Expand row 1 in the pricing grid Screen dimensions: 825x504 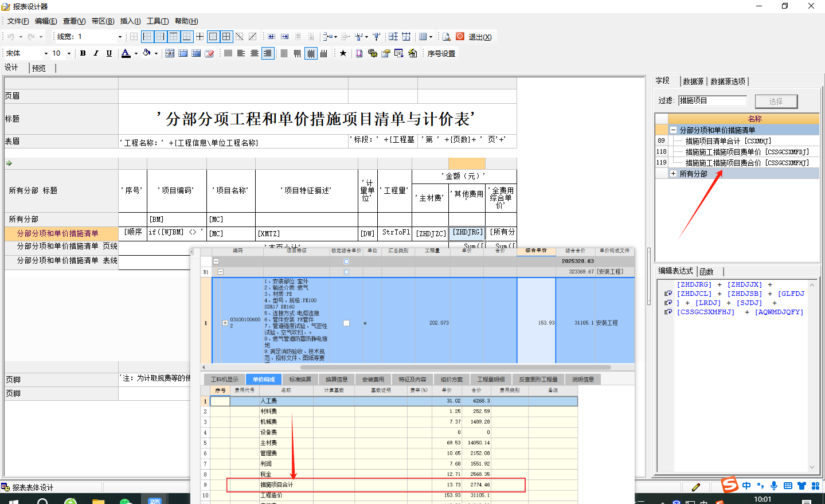click(x=225, y=323)
